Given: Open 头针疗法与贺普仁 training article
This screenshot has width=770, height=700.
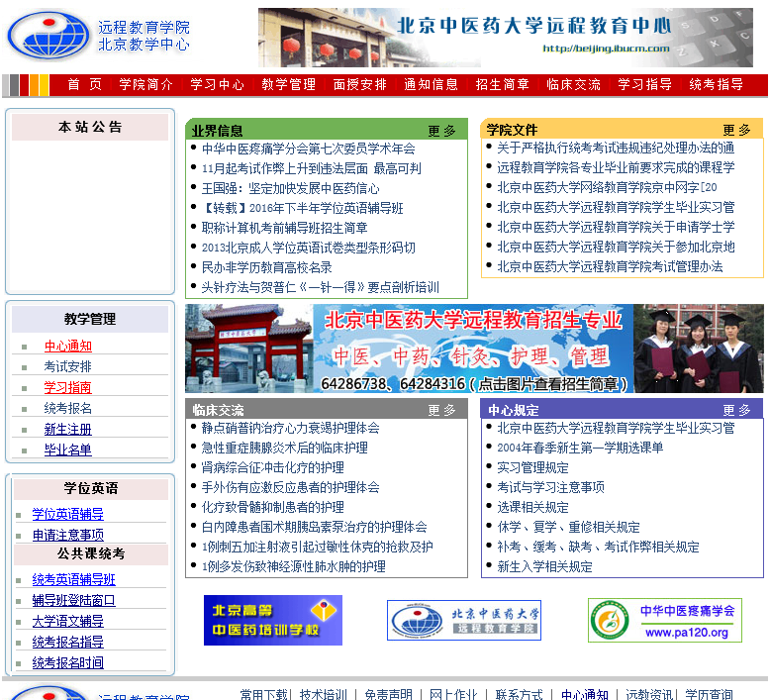Looking at the screenshot, I should [321, 287].
